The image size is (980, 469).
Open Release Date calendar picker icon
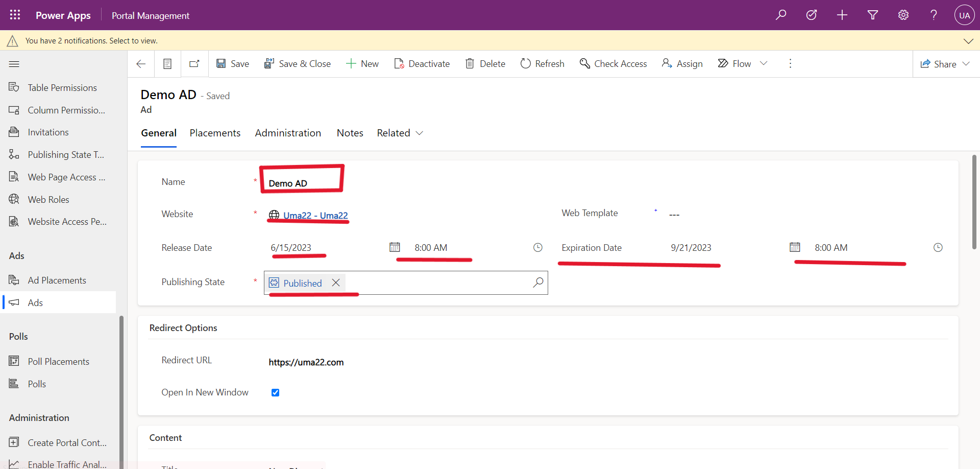pyautogui.click(x=395, y=247)
